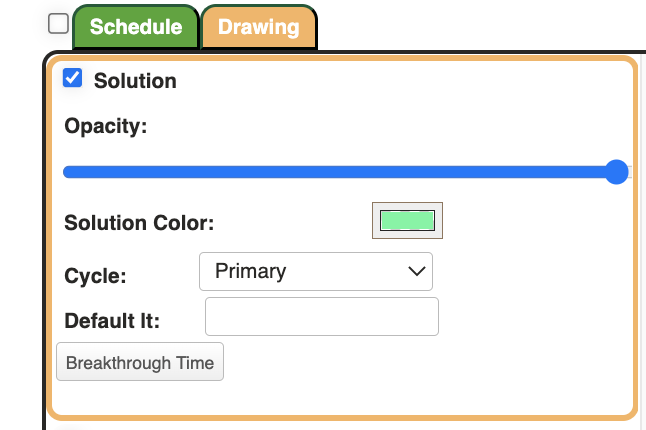Open the Drawing tab
This screenshot has height=430, width=646.
[259, 27]
